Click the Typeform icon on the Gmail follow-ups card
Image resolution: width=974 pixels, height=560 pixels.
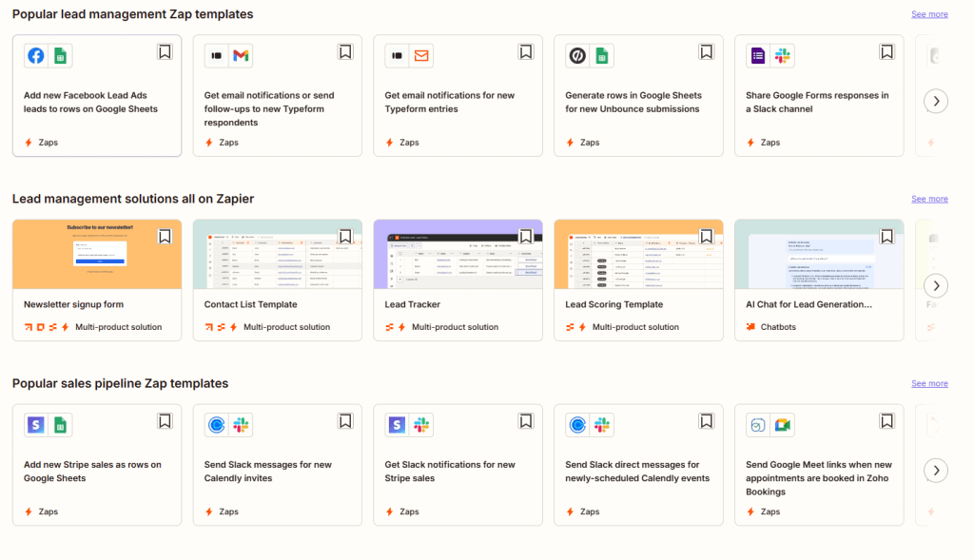coord(217,56)
